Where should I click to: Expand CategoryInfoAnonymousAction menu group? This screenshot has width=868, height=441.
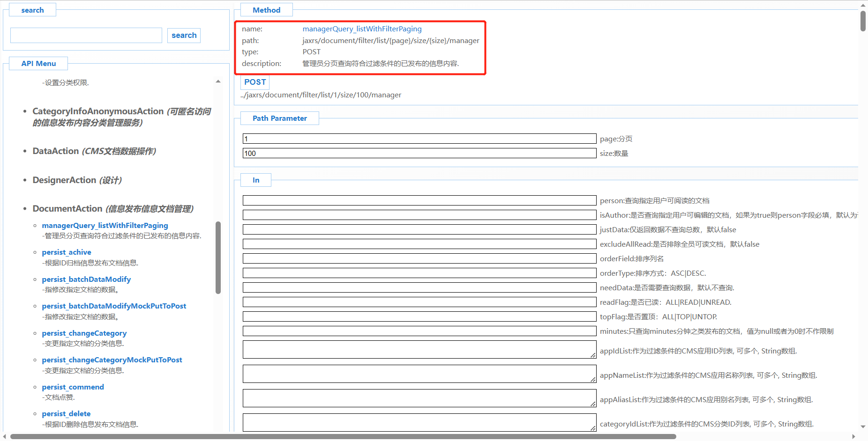pos(121,117)
